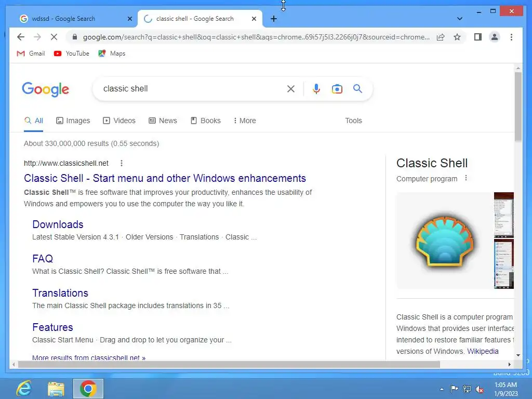Stop loading the page with the X button
Image resolution: width=532 pixels, height=399 pixels.
pyautogui.click(x=54, y=37)
